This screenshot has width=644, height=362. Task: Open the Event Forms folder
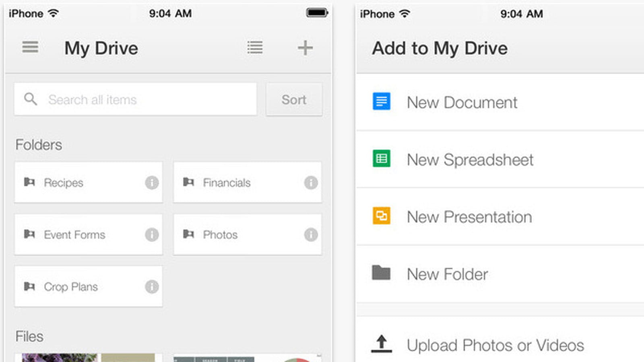[x=89, y=234]
